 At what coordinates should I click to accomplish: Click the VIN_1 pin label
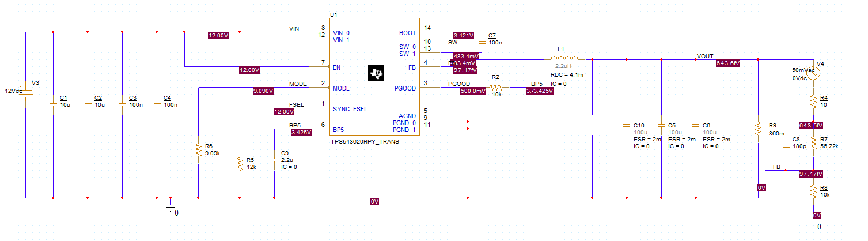point(342,40)
